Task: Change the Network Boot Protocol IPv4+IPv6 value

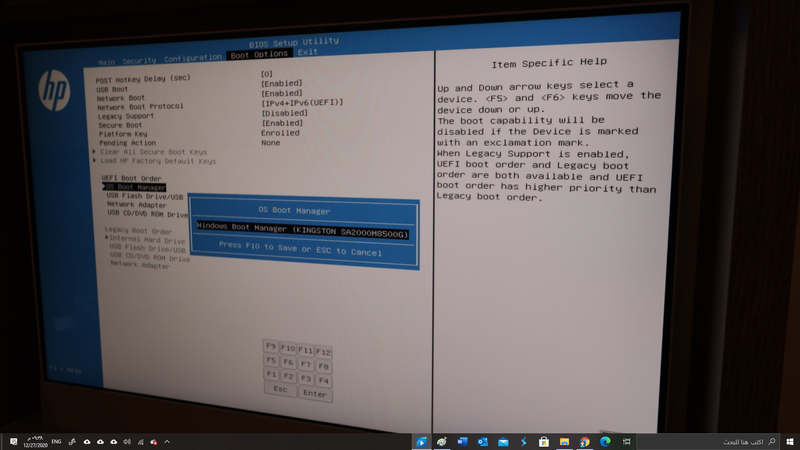Action: coord(302,103)
